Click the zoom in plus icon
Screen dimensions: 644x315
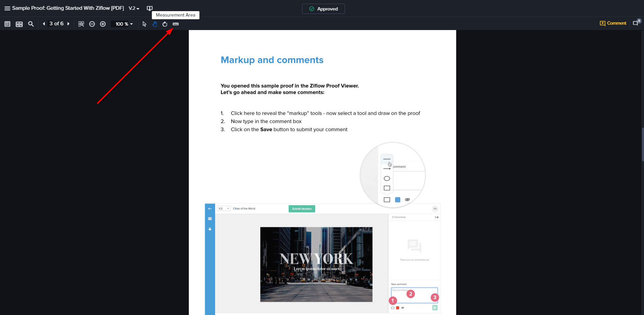tap(103, 24)
